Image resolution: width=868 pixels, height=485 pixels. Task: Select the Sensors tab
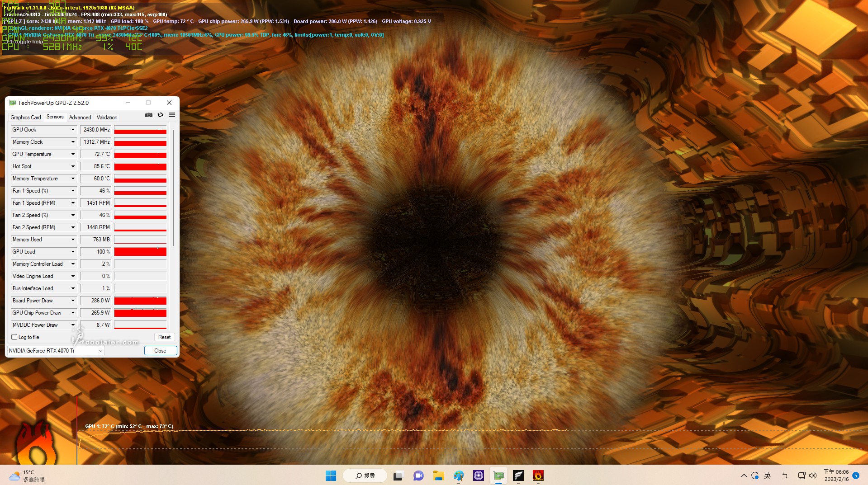point(55,117)
